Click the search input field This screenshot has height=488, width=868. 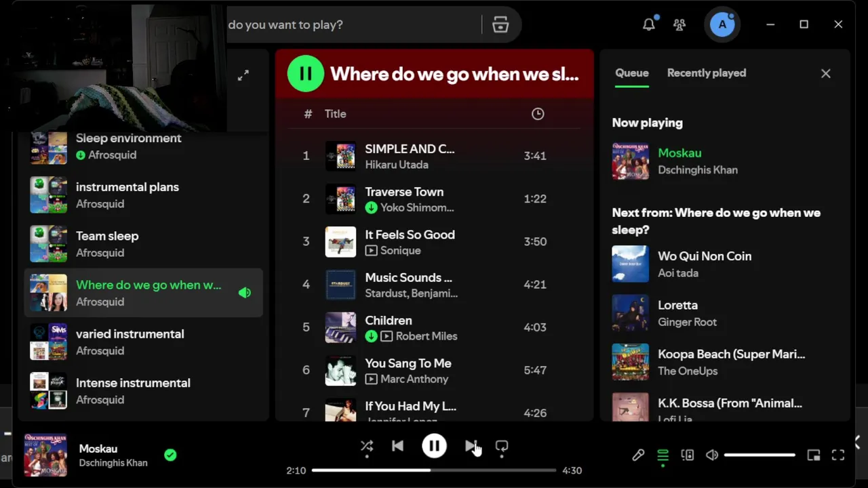353,25
